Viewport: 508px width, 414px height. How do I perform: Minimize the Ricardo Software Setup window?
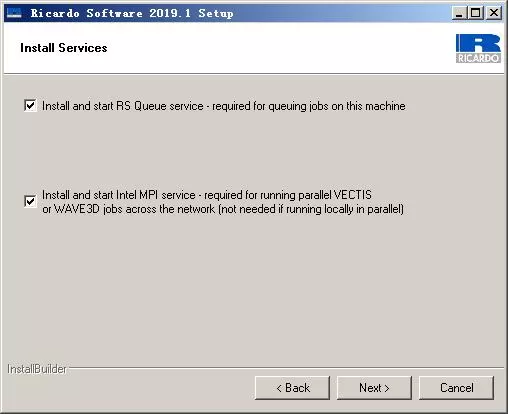pos(459,13)
